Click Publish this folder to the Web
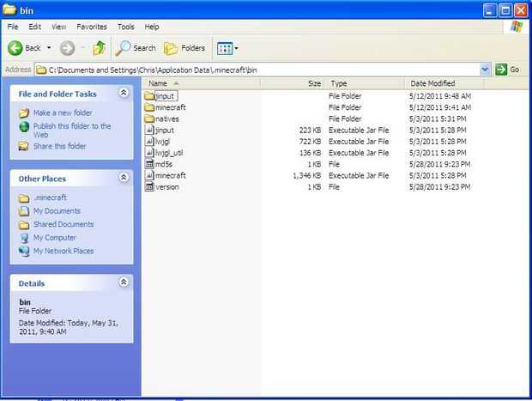Viewport: 532px width, 401px height. point(72,131)
